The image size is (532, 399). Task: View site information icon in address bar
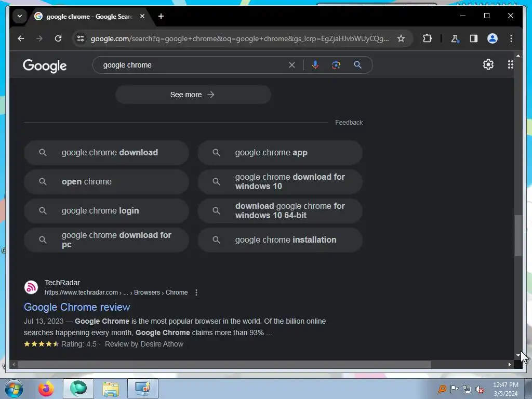point(81,38)
